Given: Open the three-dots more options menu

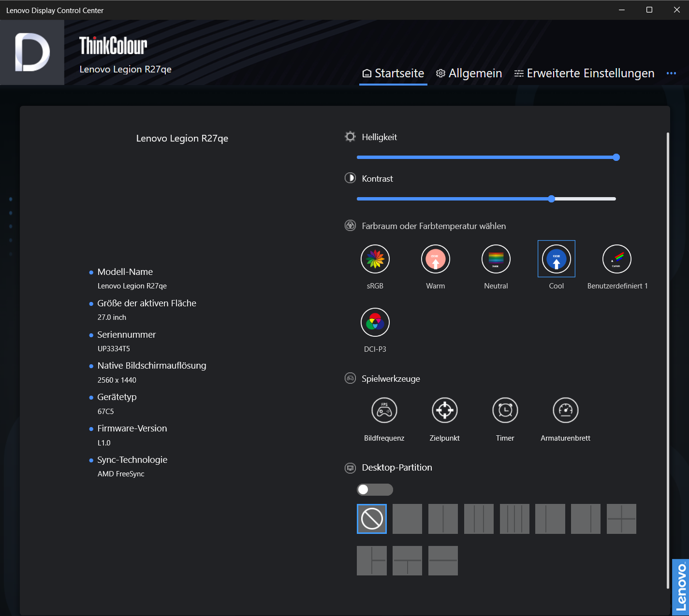Looking at the screenshot, I should (x=671, y=73).
